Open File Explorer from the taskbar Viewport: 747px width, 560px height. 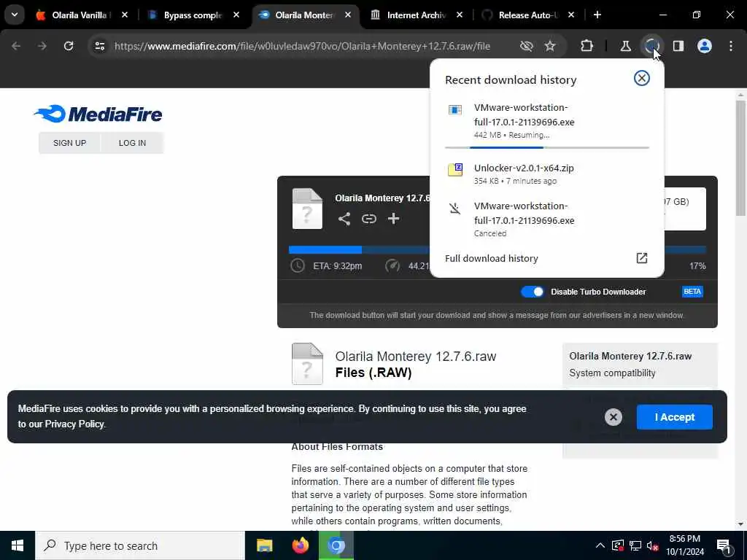coord(264,545)
